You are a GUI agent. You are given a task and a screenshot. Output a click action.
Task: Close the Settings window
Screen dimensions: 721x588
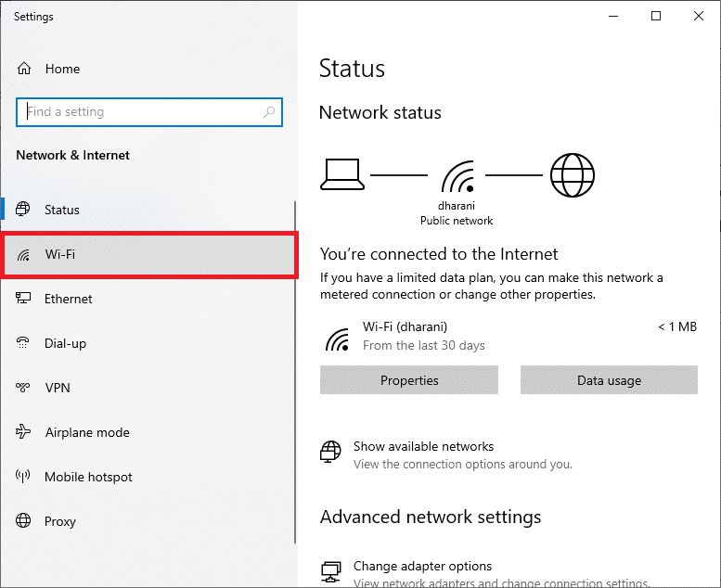[699, 16]
